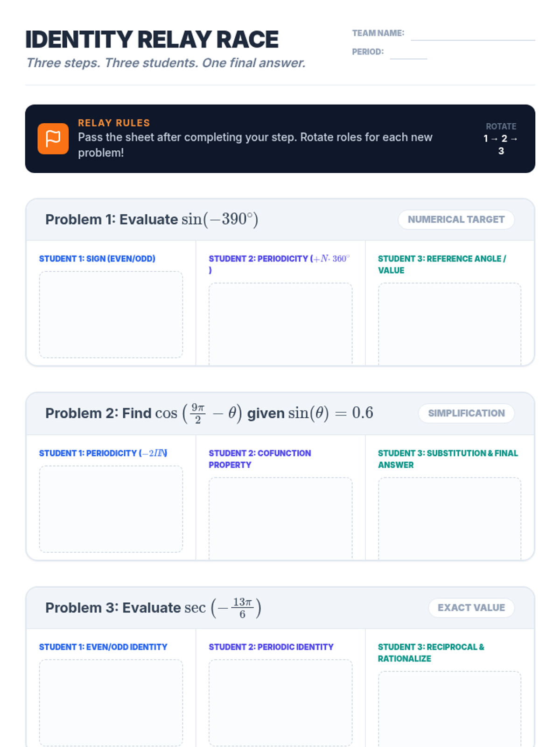Click the Rotate 1→2→3 indicator

(x=501, y=139)
